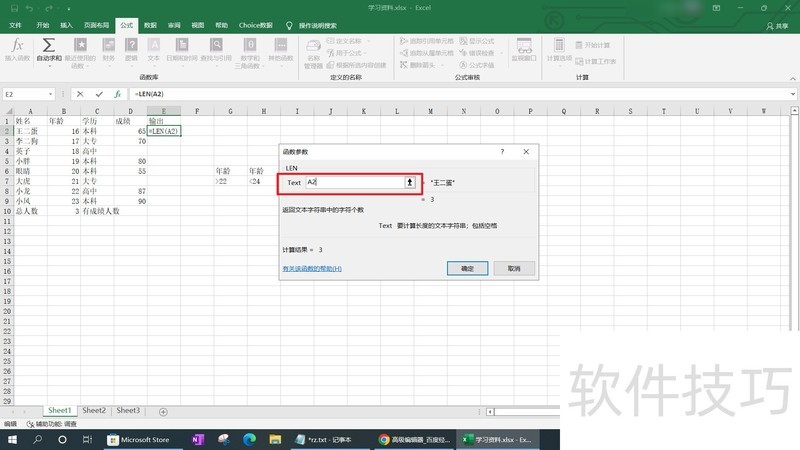800x450 pixels.
Task: Open the 监视窗口
Action: coord(524,49)
